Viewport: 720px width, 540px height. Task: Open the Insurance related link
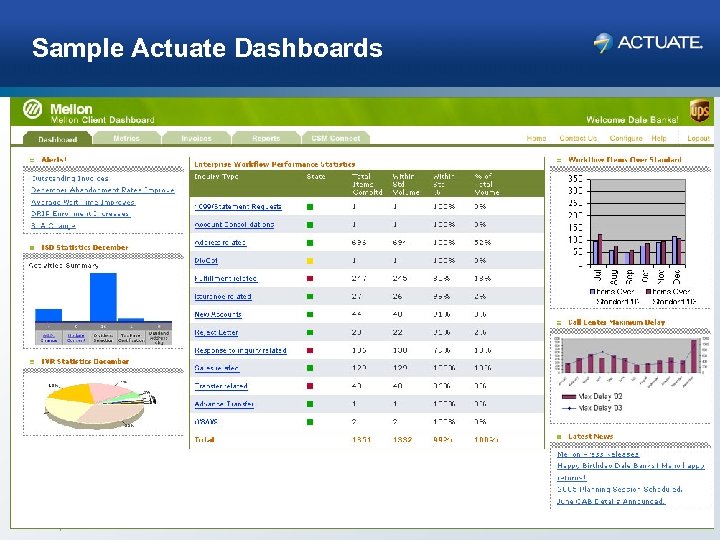pyautogui.click(x=223, y=296)
